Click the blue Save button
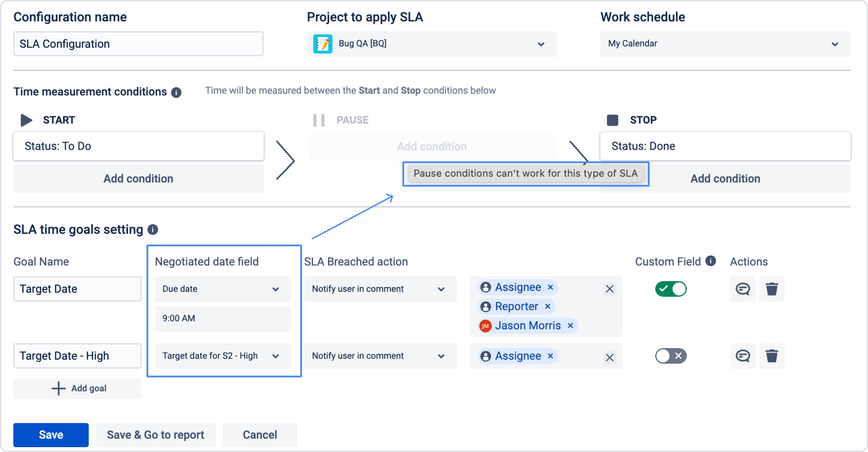 [51, 434]
